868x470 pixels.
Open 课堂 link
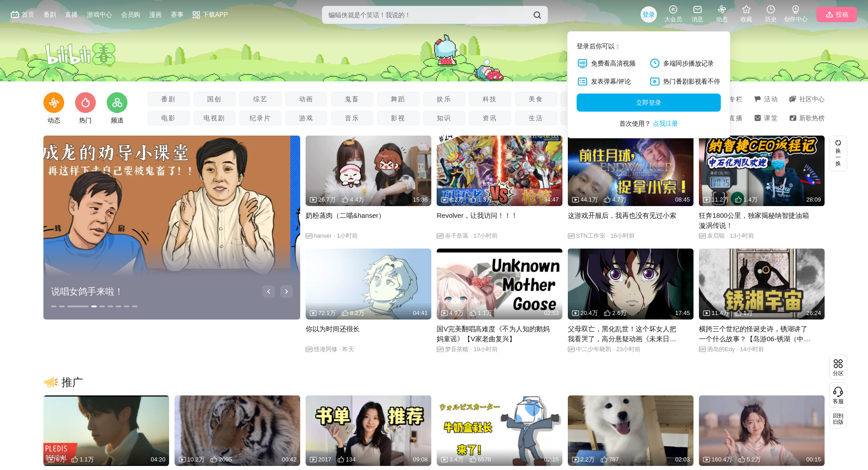(766, 118)
